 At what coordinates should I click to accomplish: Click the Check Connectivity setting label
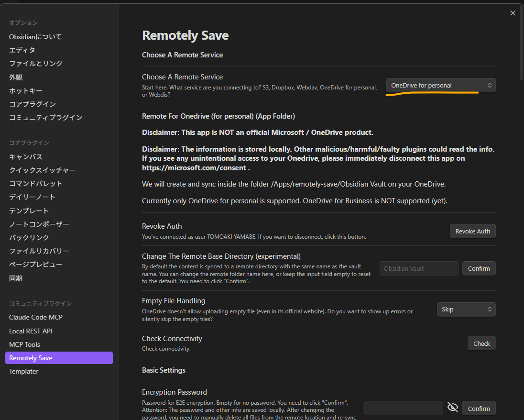pos(172,339)
